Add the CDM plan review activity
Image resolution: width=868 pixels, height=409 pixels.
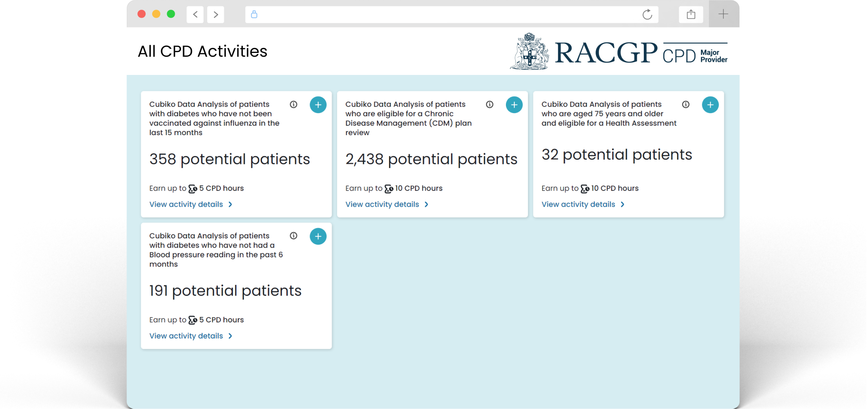[514, 105]
